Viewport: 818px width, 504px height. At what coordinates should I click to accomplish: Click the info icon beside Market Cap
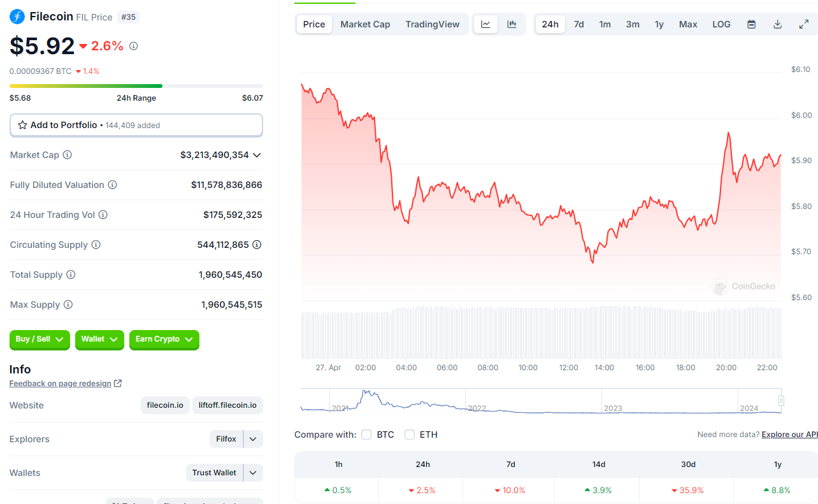click(x=67, y=155)
